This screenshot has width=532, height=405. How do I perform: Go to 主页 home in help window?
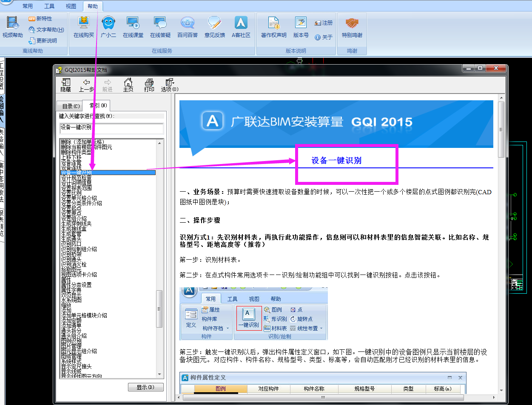[x=128, y=85]
